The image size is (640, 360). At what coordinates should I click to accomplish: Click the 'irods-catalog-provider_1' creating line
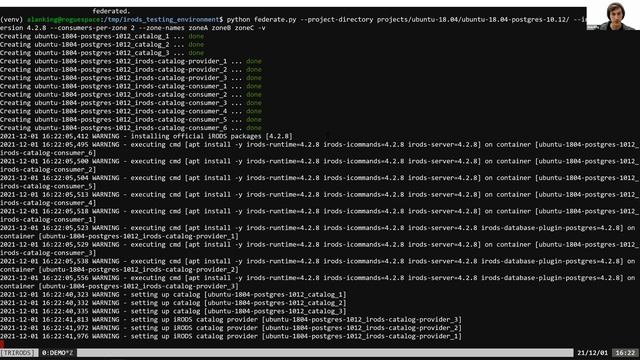(x=131, y=61)
